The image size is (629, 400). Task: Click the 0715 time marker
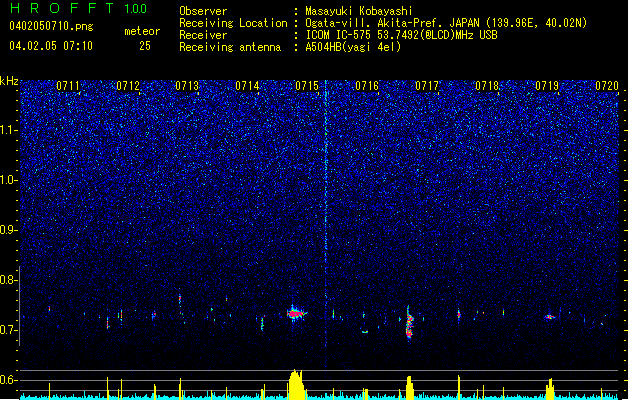[307, 86]
